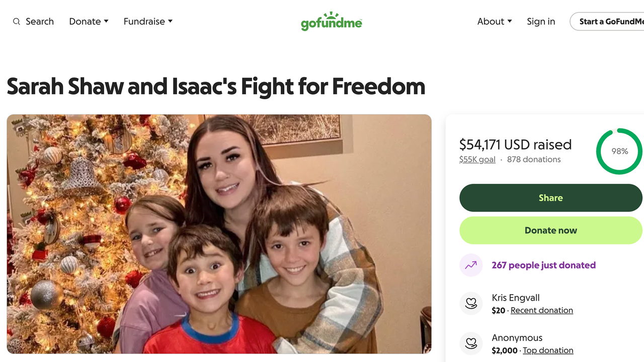Click the donor icon beside Anonymous
The image size is (644, 362).
(x=471, y=344)
